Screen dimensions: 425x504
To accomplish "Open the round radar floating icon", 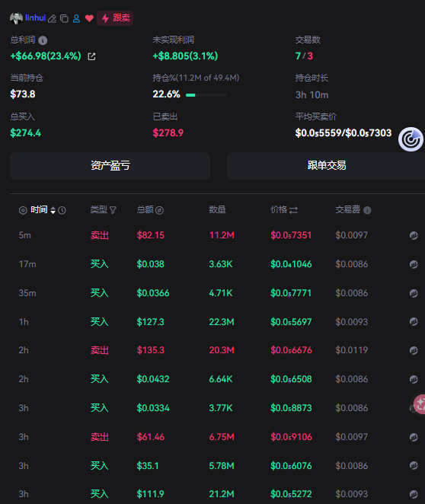I will (411, 139).
